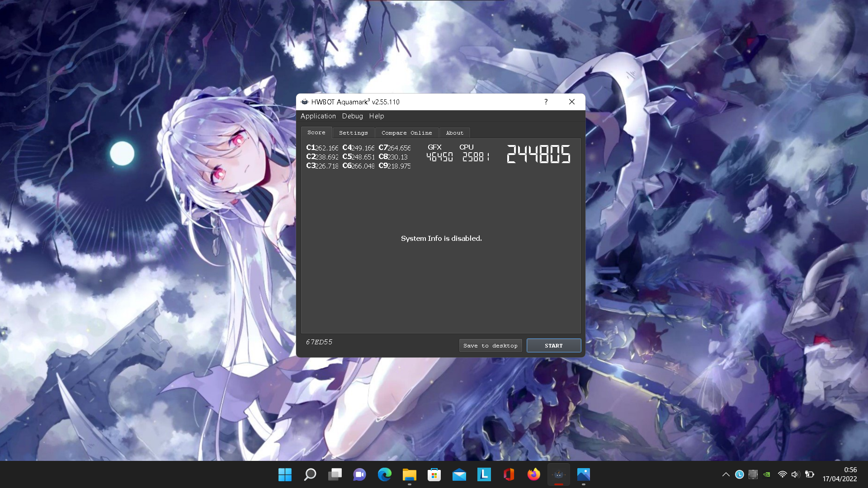This screenshot has width=868, height=488.
Task: Open taskbar Search
Action: [310, 474]
